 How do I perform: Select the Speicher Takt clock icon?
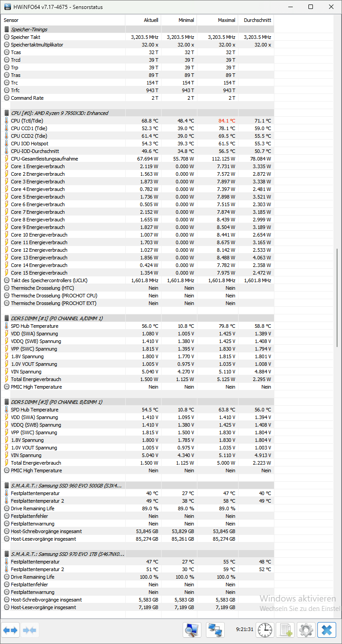(7, 37)
